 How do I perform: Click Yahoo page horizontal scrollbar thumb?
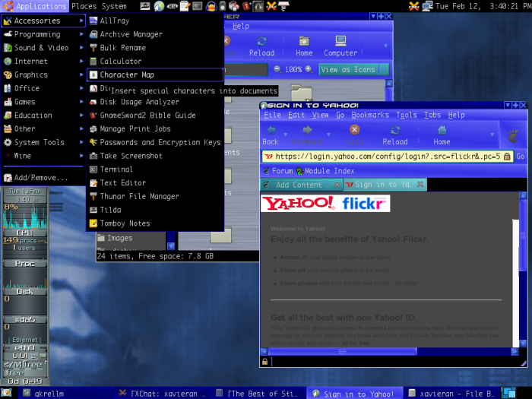342,351
